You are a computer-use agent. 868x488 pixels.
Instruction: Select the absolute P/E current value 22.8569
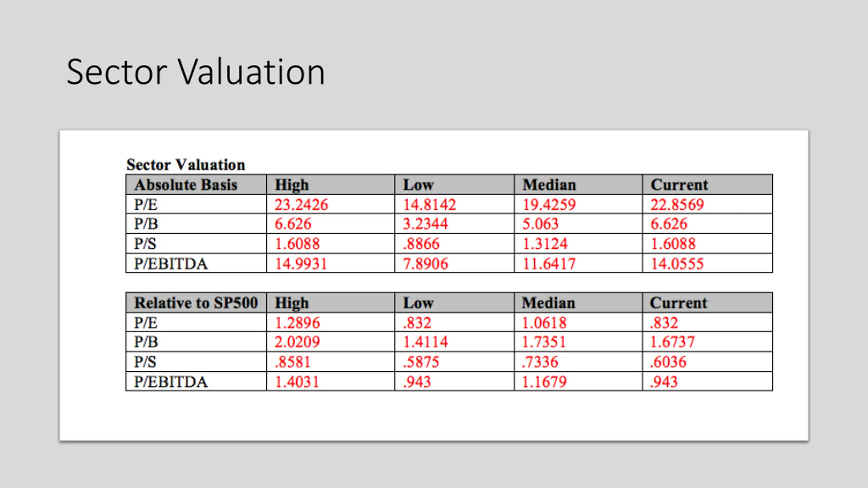677,205
